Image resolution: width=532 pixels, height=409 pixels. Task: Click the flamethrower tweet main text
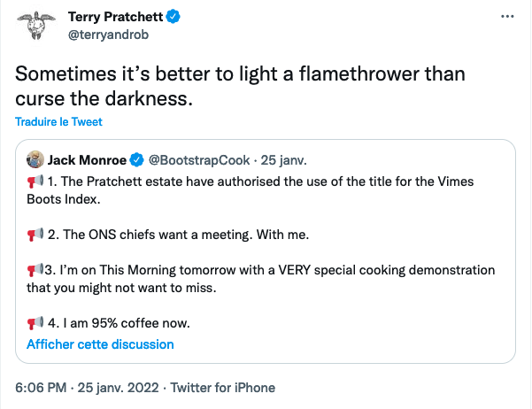[x=239, y=86]
